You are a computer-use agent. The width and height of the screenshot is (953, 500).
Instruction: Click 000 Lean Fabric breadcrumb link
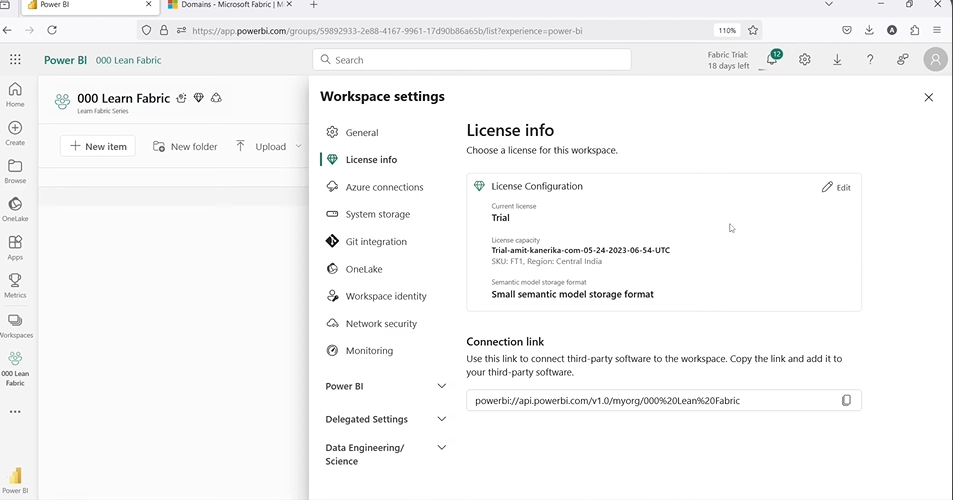[x=128, y=60]
